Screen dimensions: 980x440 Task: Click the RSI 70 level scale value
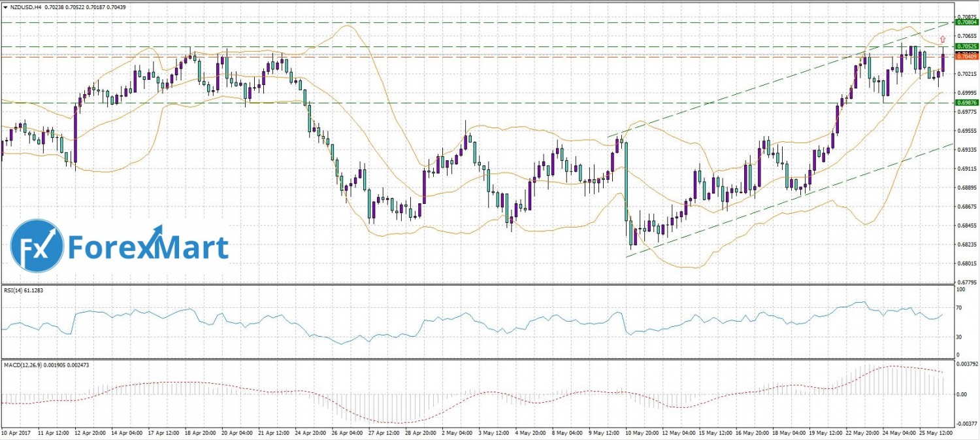960,307
